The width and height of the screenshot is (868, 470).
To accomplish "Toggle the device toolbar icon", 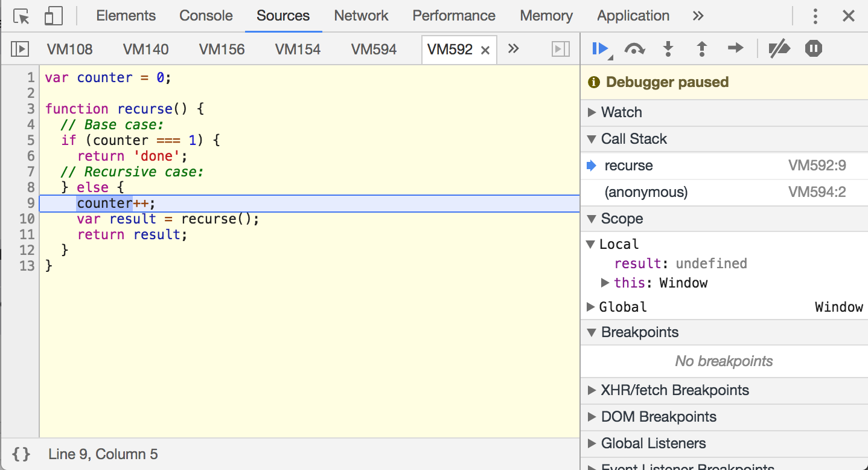I will coord(54,16).
